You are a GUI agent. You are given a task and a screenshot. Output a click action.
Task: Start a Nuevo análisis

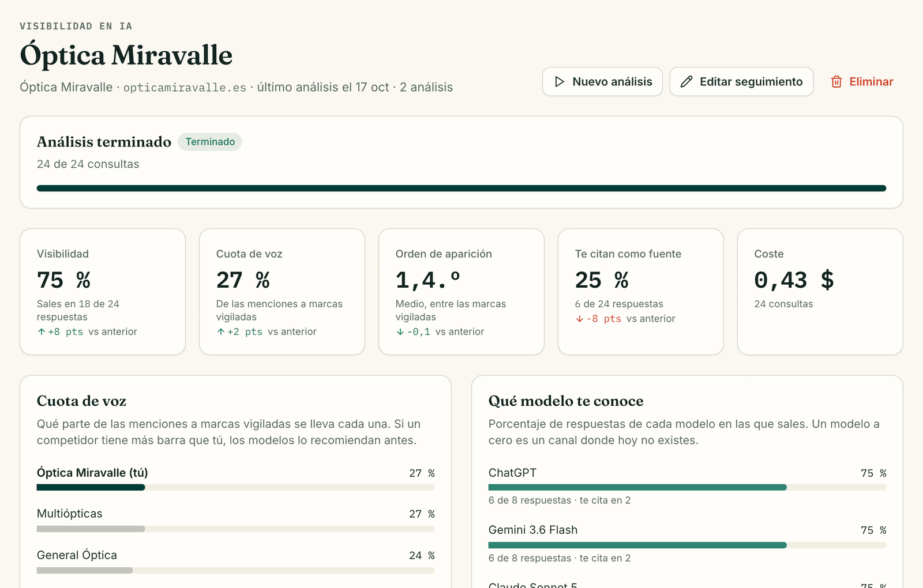[x=602, y=82]
